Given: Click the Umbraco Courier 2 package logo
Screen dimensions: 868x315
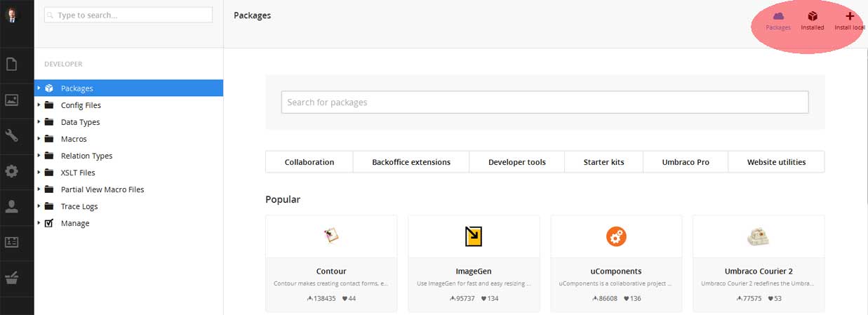Looking at the screenshot, I should point(759,237).
